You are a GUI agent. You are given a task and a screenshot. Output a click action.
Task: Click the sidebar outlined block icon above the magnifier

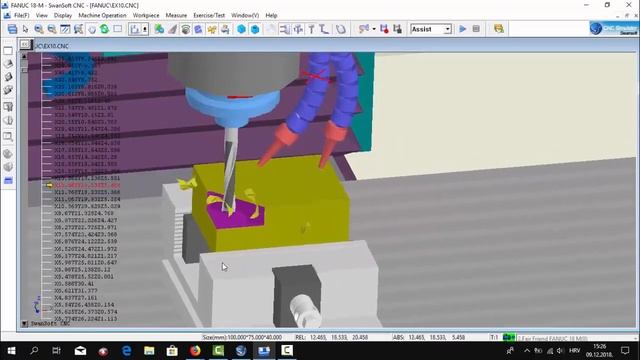[x=8, y=120]
